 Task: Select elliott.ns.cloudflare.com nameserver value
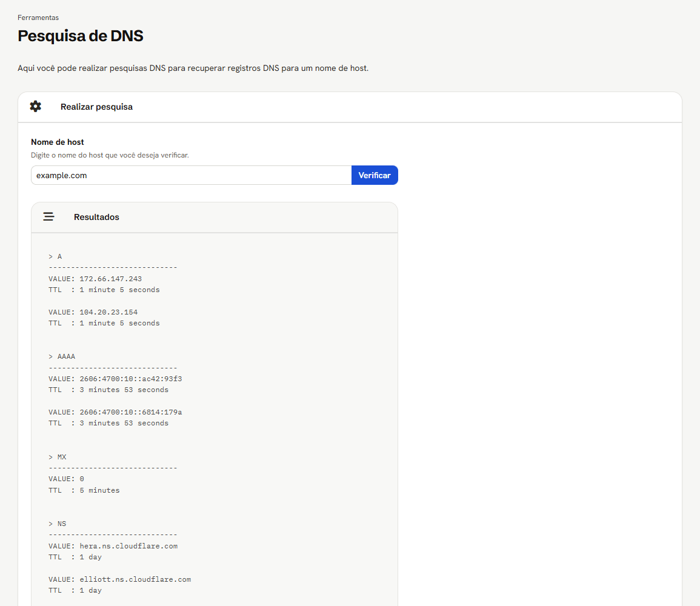pos(135,580)
